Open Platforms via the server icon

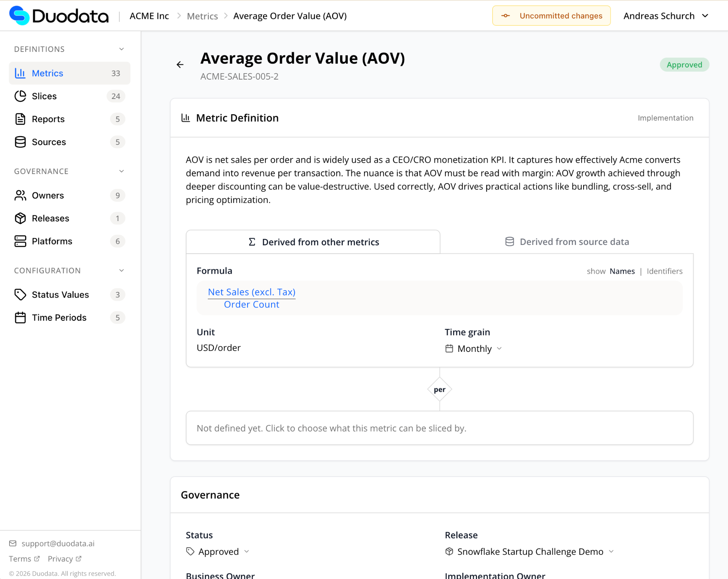pos(20,242)
